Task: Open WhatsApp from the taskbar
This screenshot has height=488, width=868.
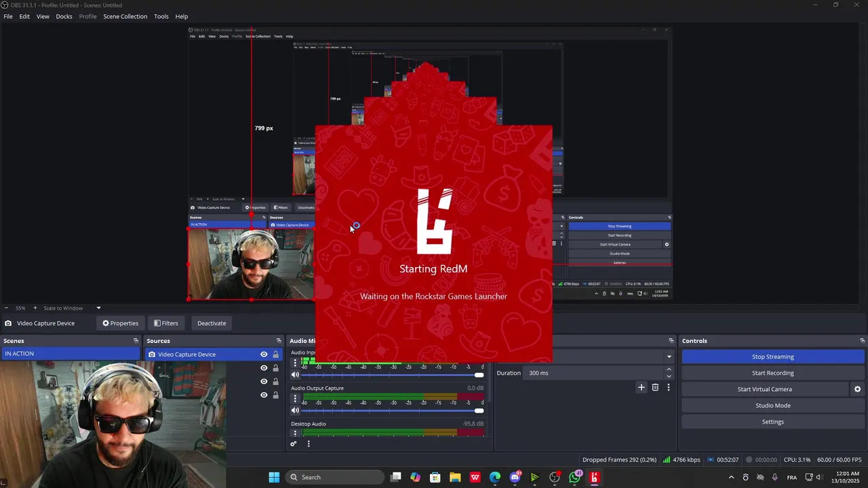Action: (575, 477)
